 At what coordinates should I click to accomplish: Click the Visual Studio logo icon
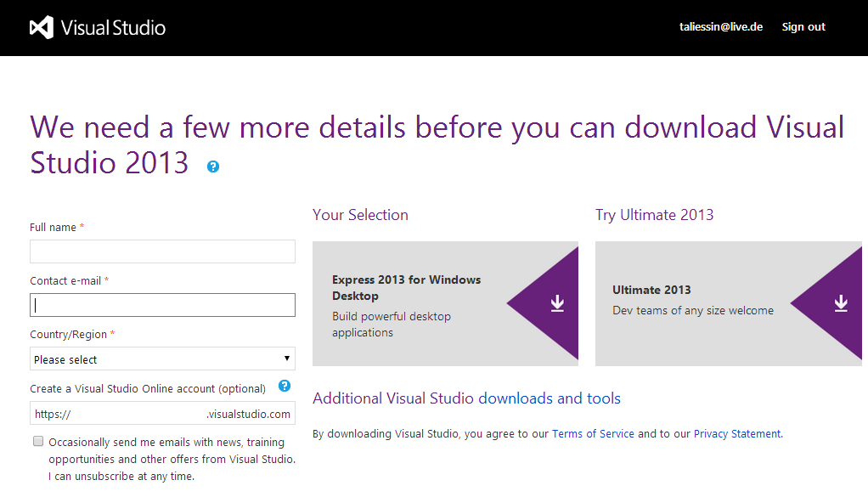(42, 27)
